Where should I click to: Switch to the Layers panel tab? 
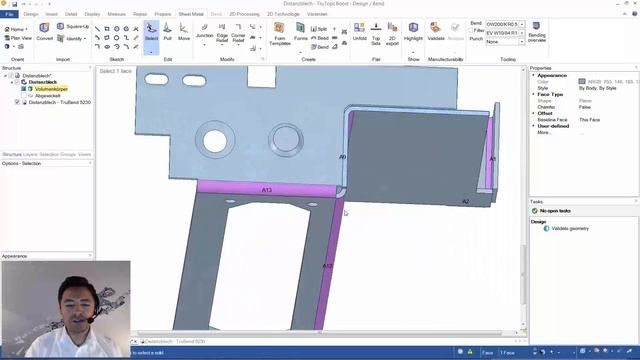30,154
